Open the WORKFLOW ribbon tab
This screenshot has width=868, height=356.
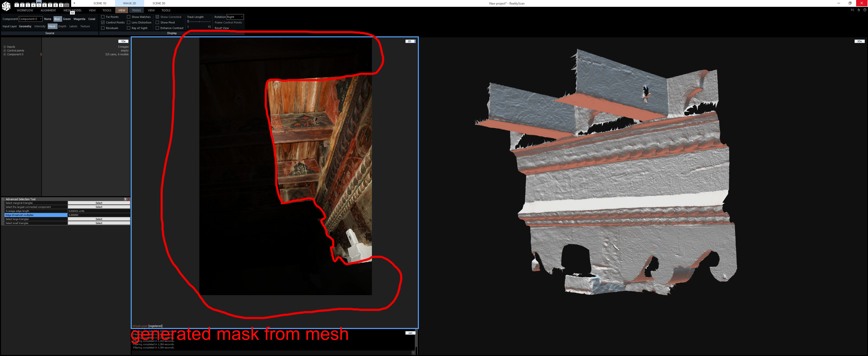click(x=25, y=10)
